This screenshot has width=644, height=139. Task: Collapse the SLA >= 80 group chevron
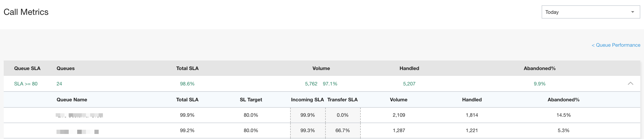click(x=630, y=84)
